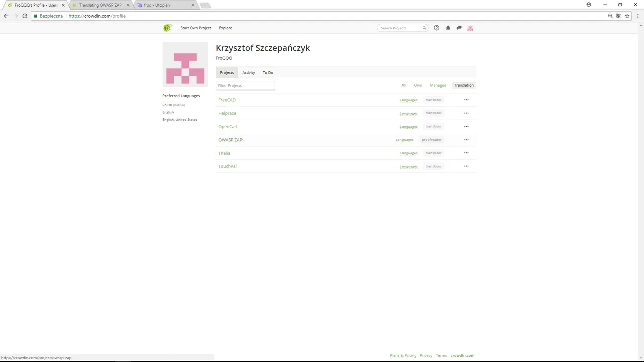Click the Chrome profile account icon
Screen dimensions: 644x362
pyautogui.click(x=589, y=5)
